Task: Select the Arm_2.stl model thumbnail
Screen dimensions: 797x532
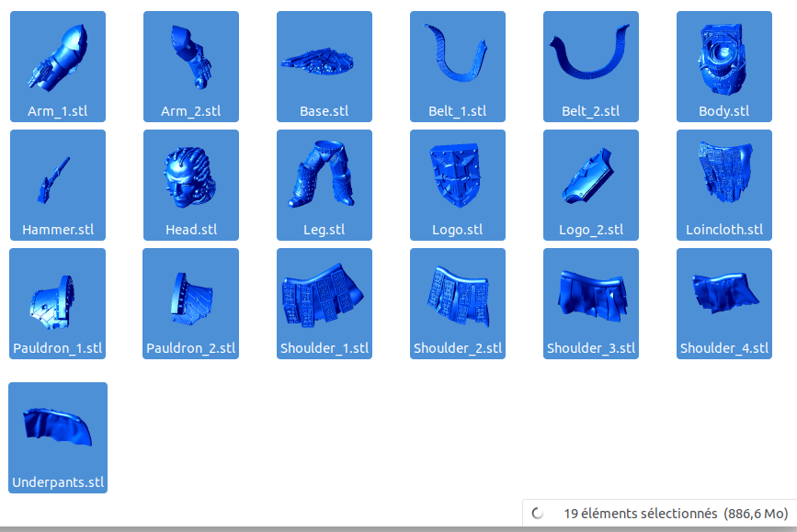Action: point(191,57)
